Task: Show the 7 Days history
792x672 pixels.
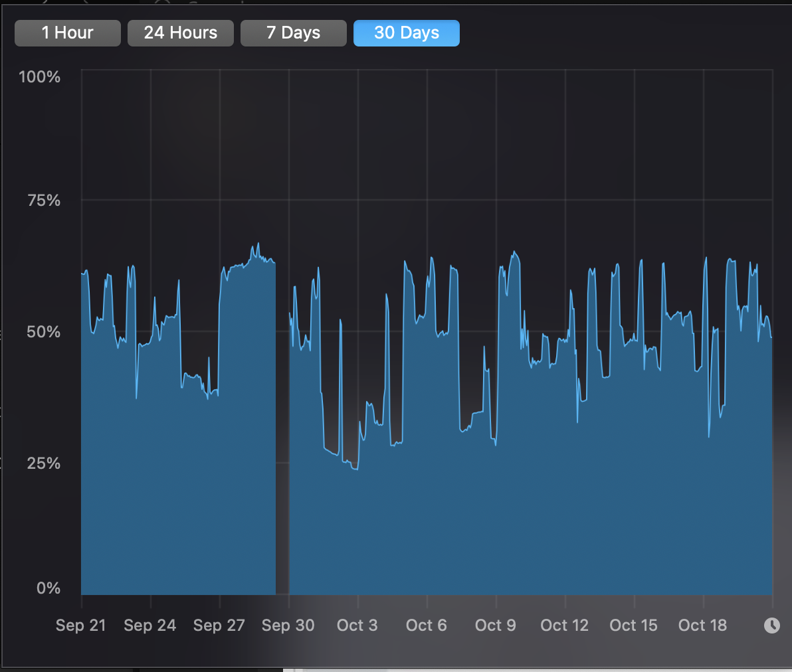Action: click(x=294, y=33)
